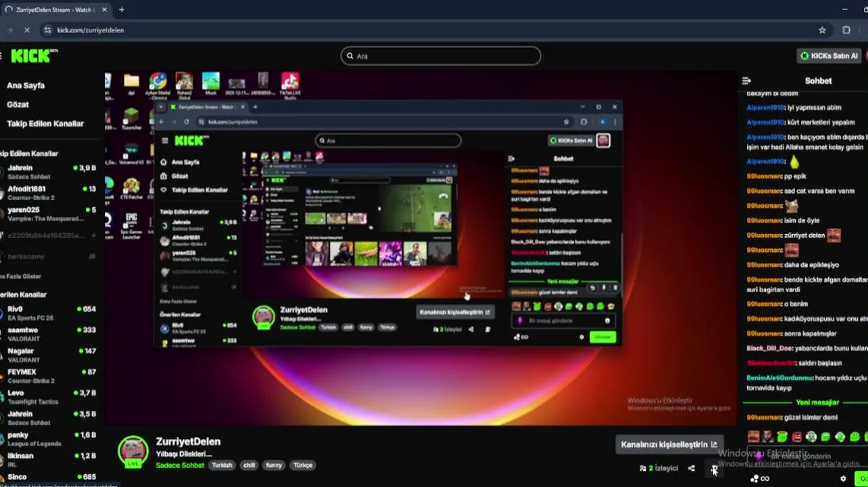Open Sadece Sohbet category under ZurriyetDelen

click(x=180, y=465)
